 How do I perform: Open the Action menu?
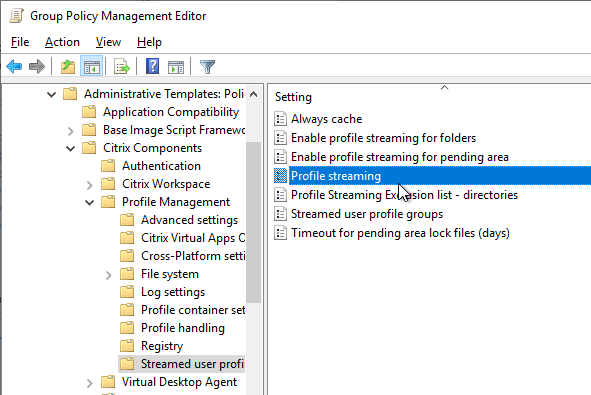62,42
